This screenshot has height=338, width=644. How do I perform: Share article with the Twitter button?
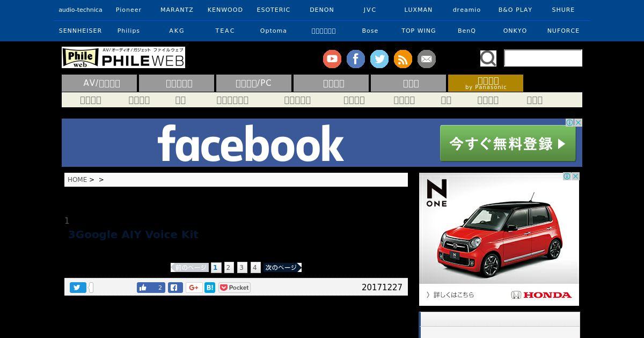pos(78,288)
